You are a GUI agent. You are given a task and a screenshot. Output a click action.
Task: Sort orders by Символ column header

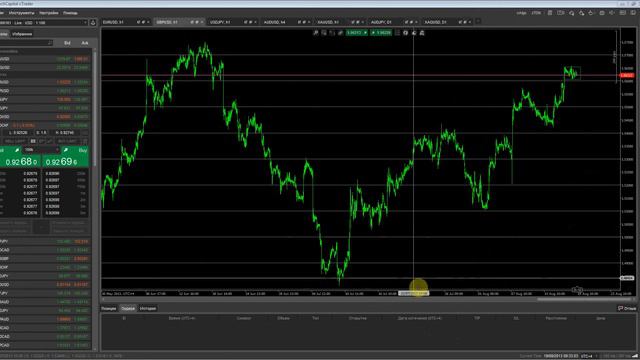(244, 318)
